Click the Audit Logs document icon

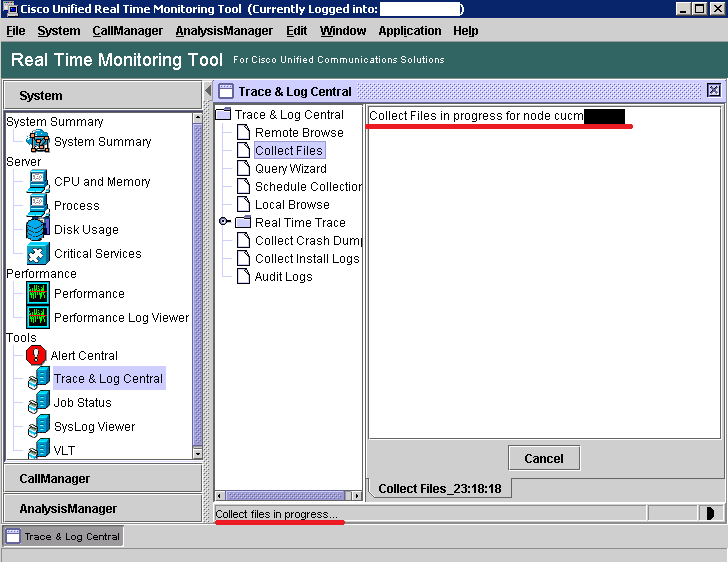click(x=243, y=276)
